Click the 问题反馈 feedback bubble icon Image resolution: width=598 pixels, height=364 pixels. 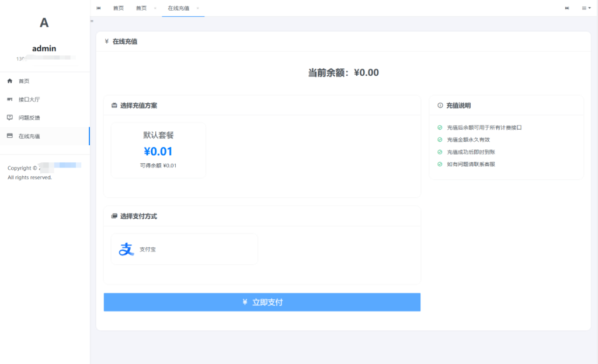(x=9, y=117)
